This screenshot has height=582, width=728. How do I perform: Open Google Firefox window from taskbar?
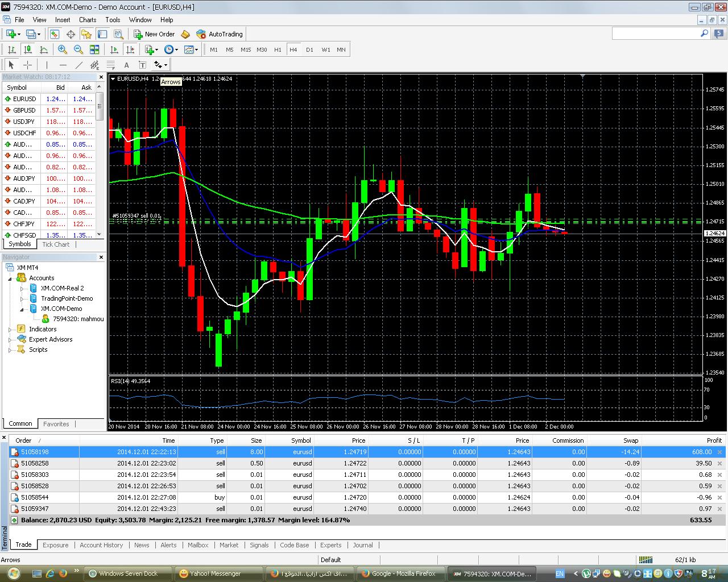pos(400,573)
